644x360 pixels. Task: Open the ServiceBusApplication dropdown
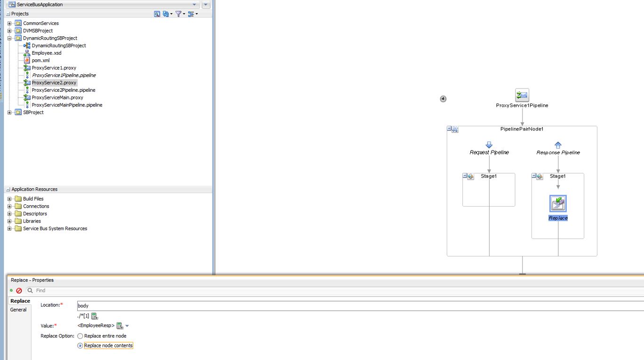point(195,4)
